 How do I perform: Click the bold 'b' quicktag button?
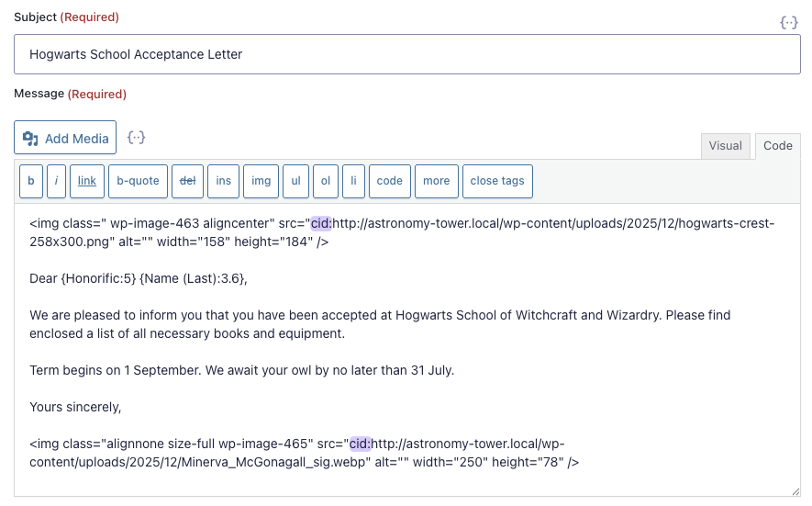[x=30, y=181]
